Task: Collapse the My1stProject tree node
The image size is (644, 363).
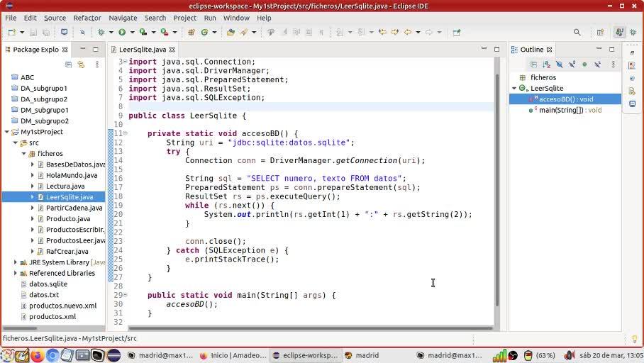Action: [x=7, y=132]
